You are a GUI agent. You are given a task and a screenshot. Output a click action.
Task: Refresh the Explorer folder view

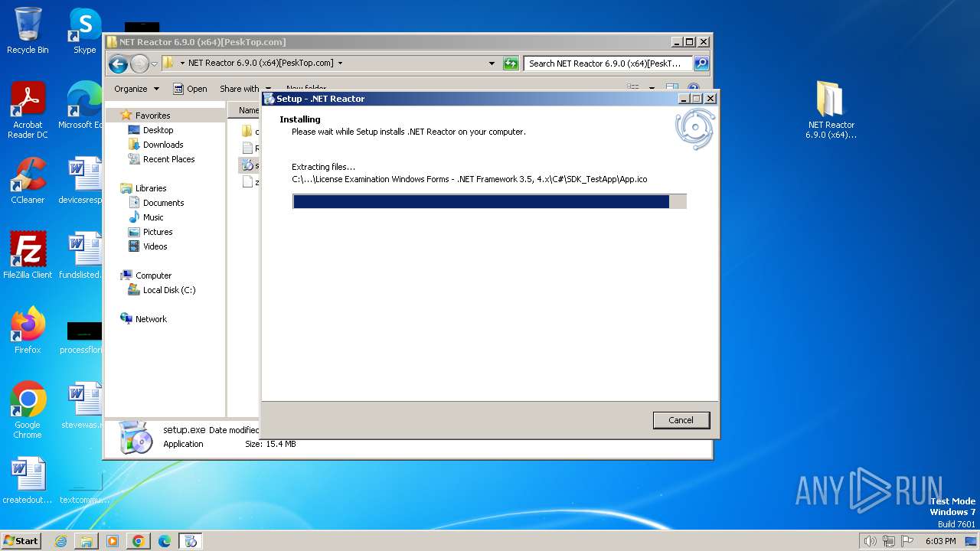(511, 64)
